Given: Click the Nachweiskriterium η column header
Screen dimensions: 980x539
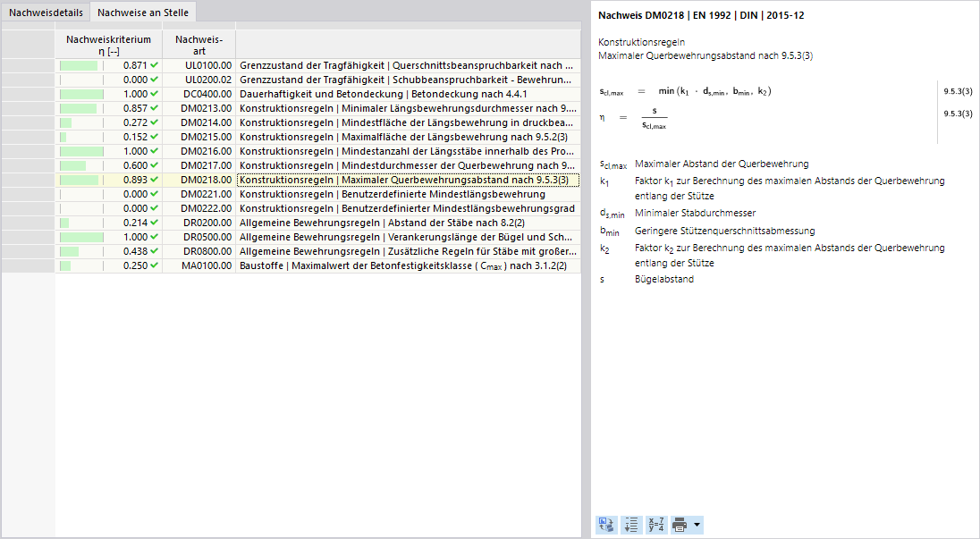Looking at the screenshot, I should (109, 45).
